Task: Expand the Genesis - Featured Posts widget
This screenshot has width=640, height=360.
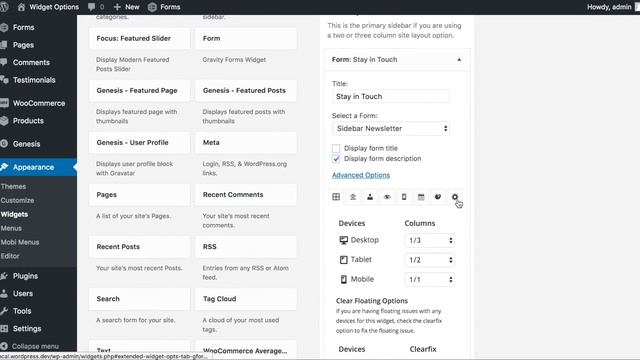Action: [x=246, y=91]
